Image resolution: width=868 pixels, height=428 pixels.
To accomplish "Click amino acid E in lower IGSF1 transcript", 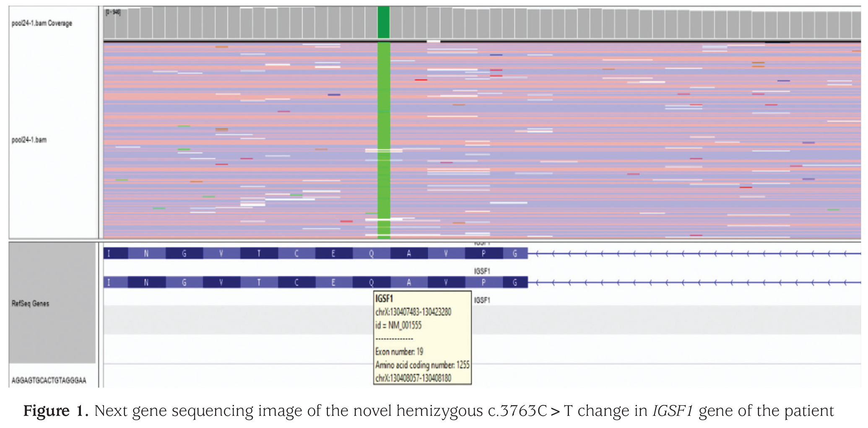I will 334,282.
